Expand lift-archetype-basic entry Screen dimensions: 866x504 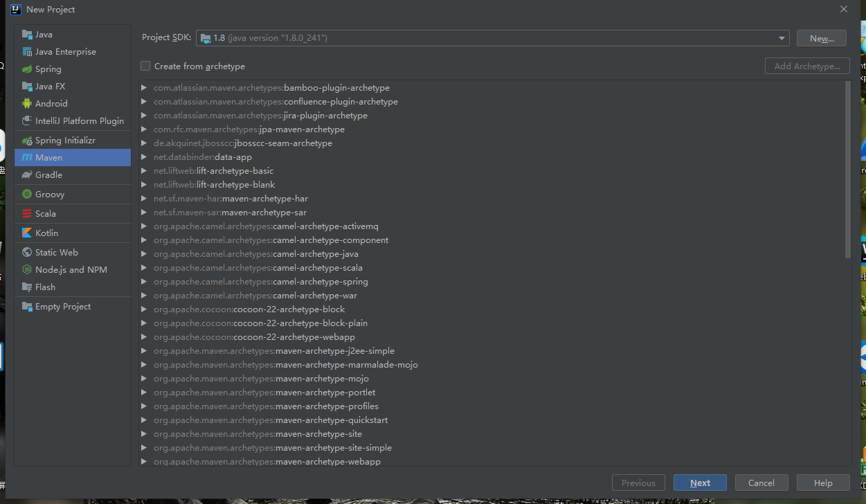click(144, 171)
